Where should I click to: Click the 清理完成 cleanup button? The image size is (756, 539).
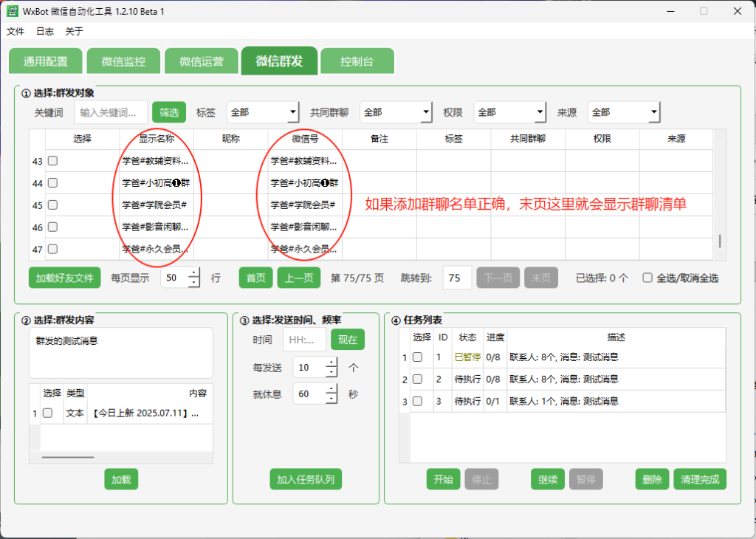tap(699, 478)
